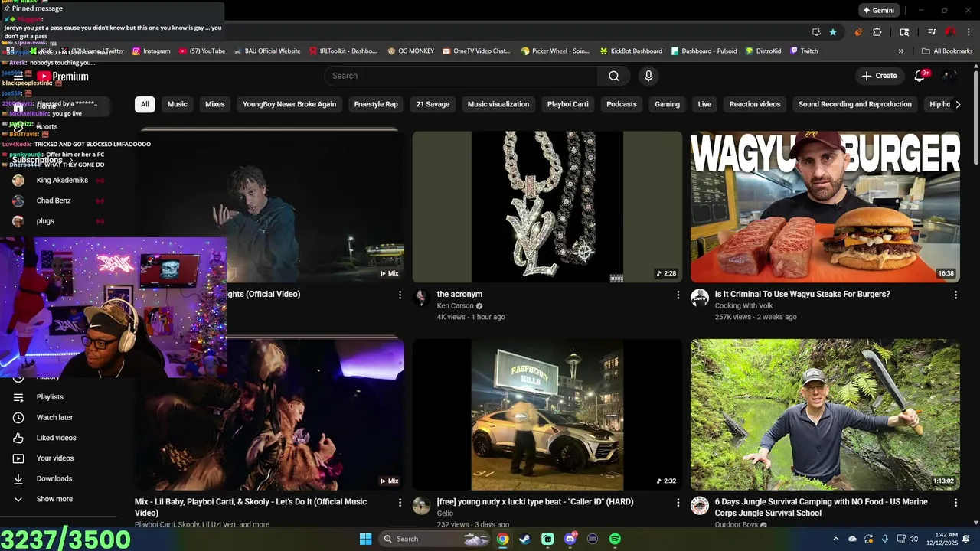
Task: Open more options for the Jungle Survival video
Action: [955, 503]
